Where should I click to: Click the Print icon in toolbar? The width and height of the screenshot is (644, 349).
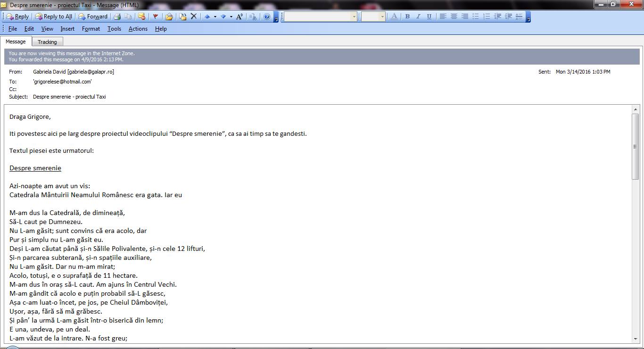tap(117, 17)
